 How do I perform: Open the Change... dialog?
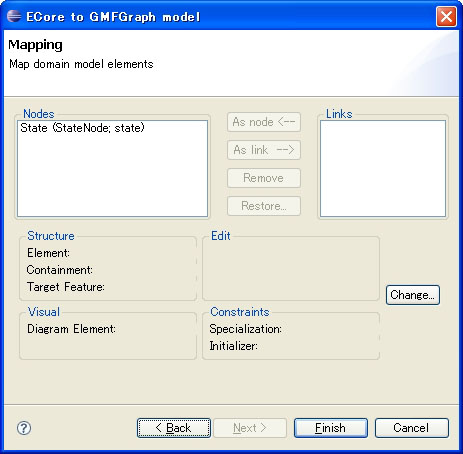click(x=413, y=295)
